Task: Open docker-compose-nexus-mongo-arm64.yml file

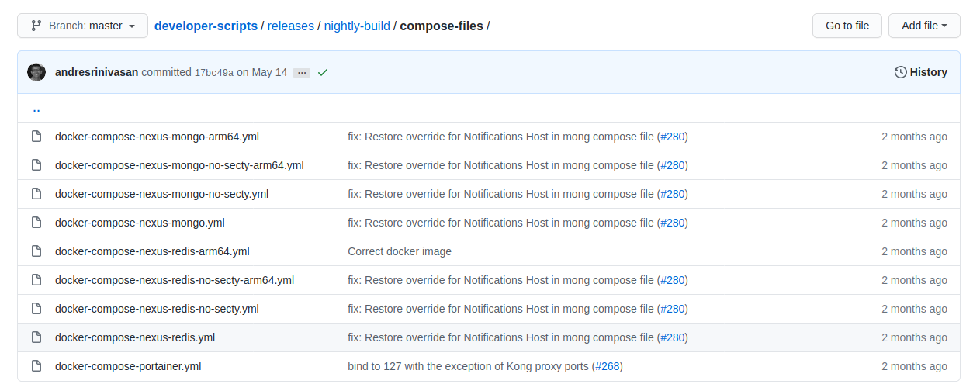Action: coord(157,137)
